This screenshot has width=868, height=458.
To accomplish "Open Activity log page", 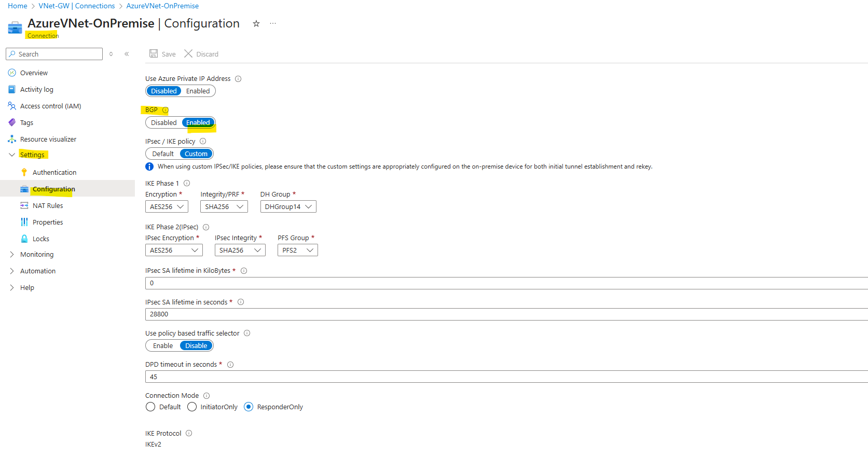I will [37, 89].
